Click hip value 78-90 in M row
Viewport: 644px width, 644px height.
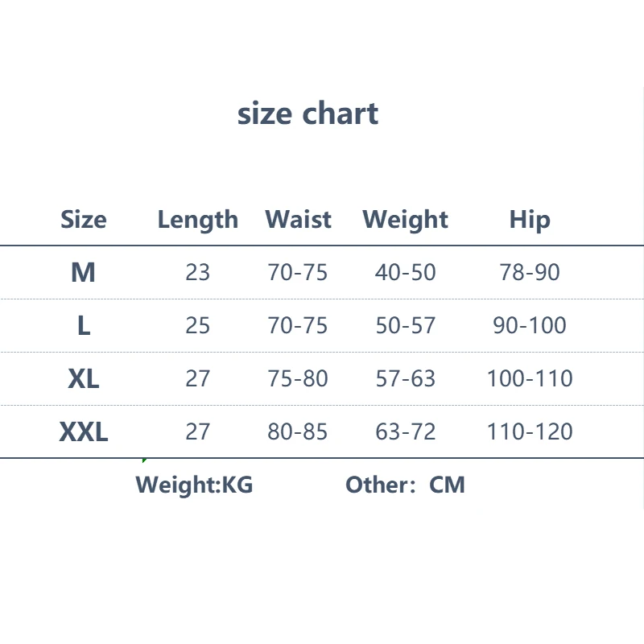pos(530,272)
